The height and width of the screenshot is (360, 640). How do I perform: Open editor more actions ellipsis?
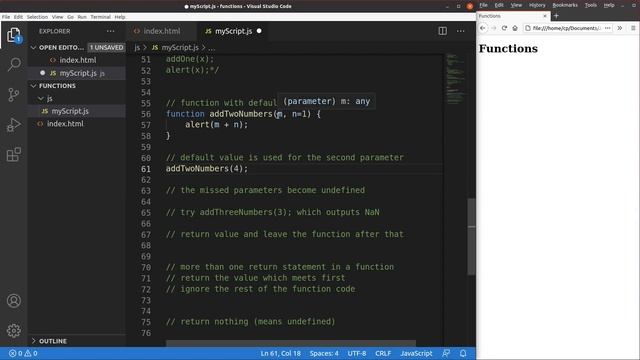(x=460, y=31)
